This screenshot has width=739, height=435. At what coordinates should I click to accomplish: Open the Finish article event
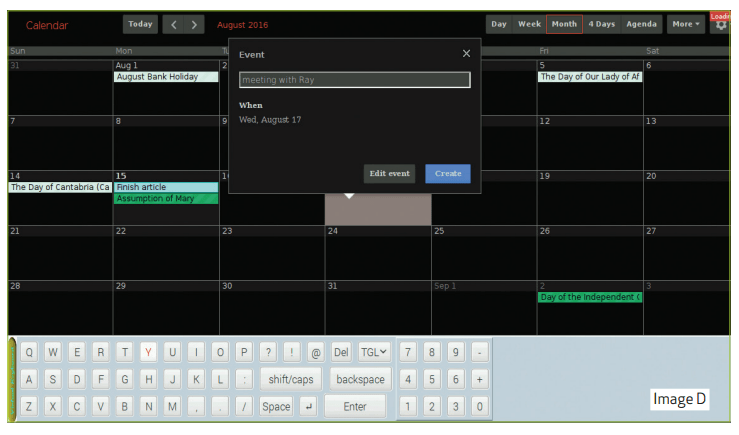[x=166, y=187]
